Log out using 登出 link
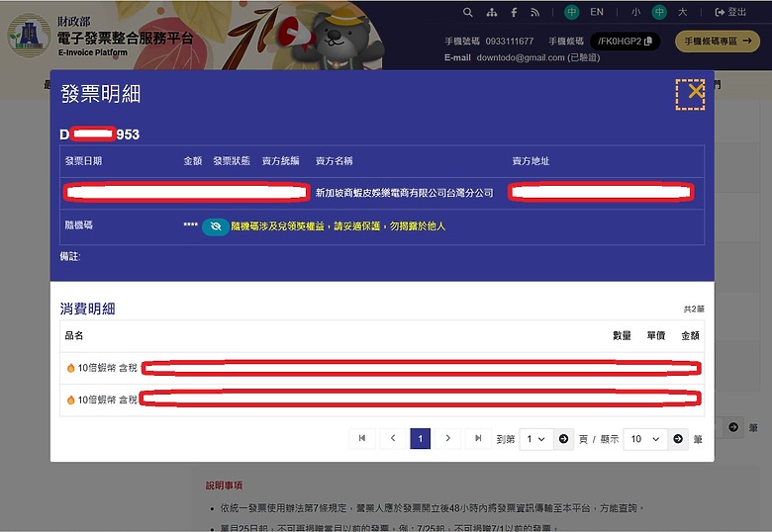Screen dimensions: 772x532 [730, 12]
